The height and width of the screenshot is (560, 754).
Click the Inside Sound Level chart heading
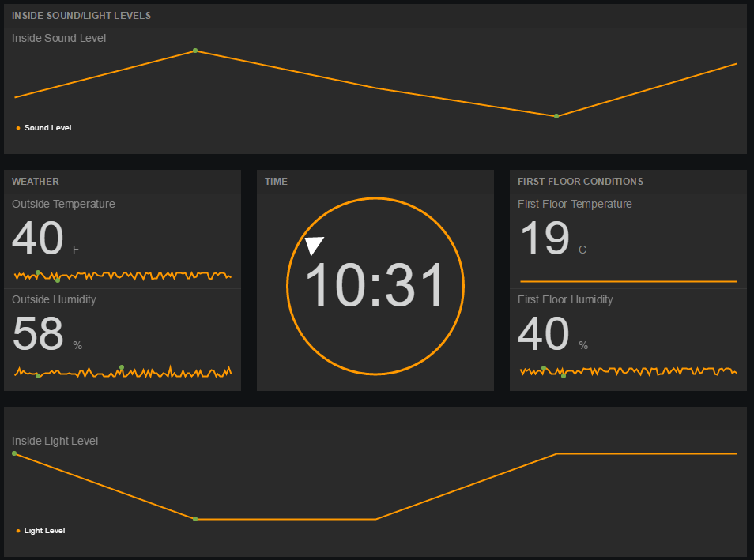point(58,37)
